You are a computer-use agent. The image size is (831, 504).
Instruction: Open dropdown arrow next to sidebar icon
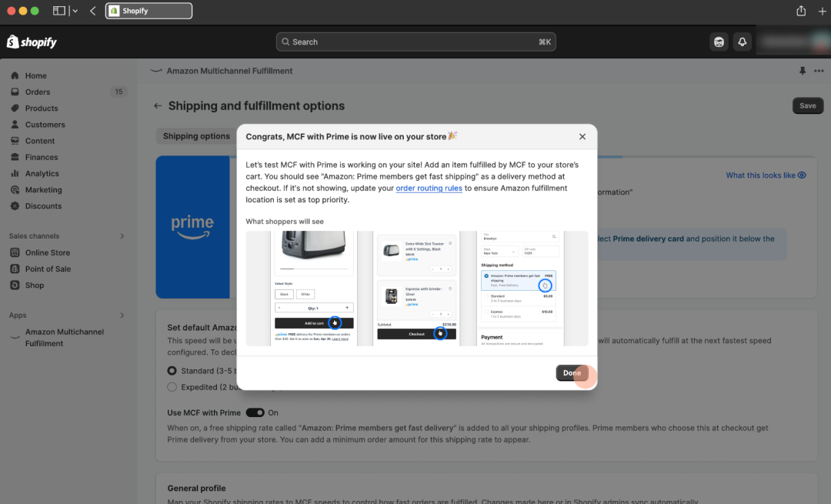[75, 11]
